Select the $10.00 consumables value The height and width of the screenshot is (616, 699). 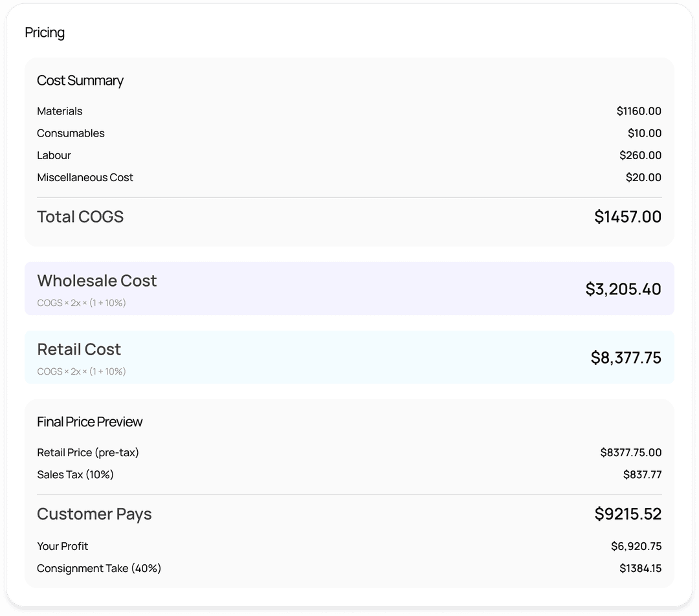(645, 133)
